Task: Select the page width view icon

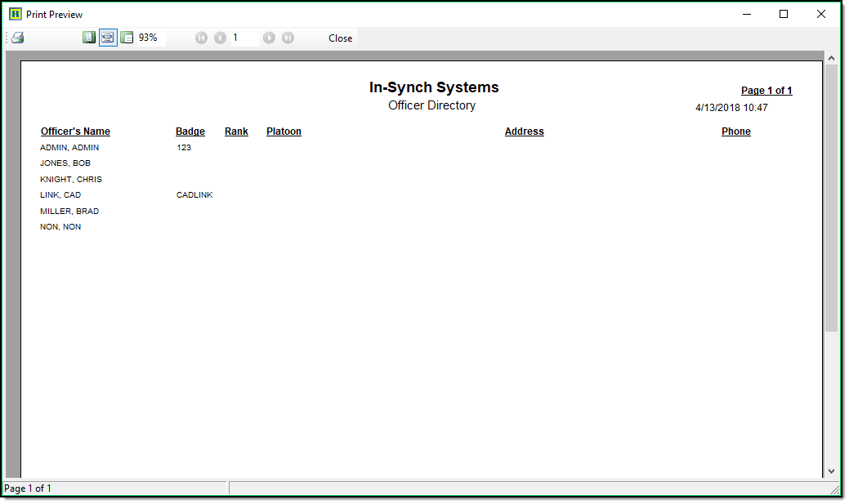Action: pyautogui.click(x=108, y=38)
